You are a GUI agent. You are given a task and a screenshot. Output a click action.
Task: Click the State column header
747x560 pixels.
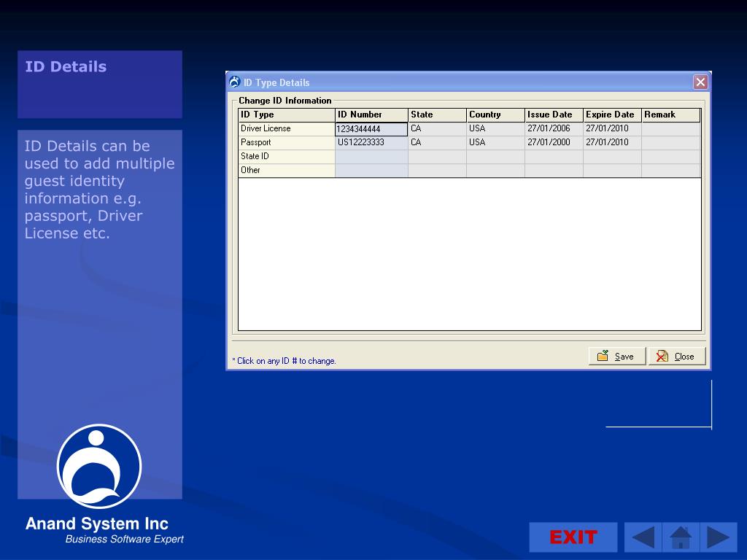[x=437, y=114]
